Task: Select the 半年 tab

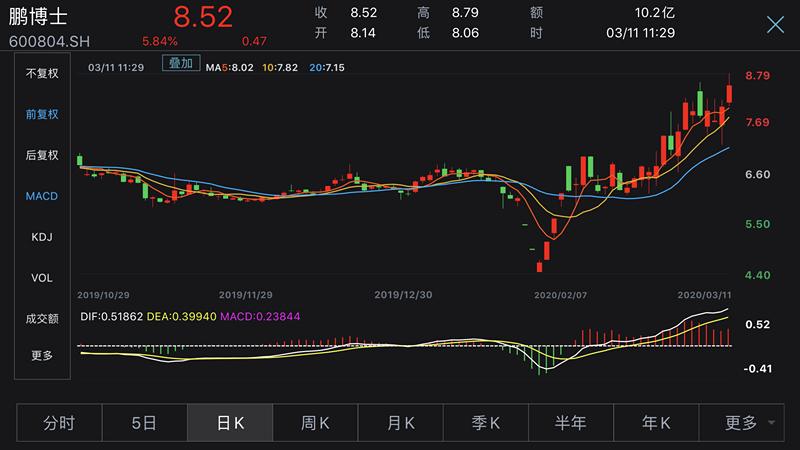Action: [571, 422]
